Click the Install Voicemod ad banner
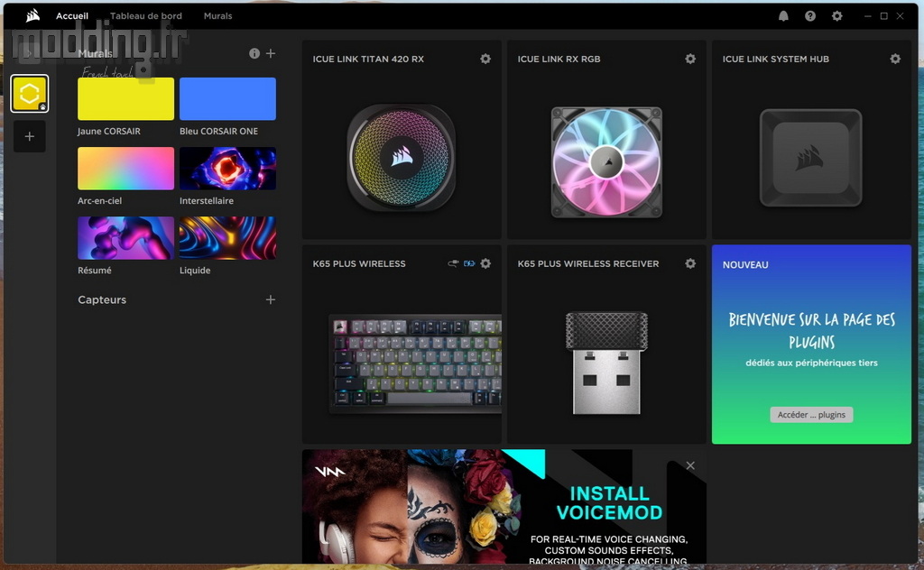 (x=504, y=506)
